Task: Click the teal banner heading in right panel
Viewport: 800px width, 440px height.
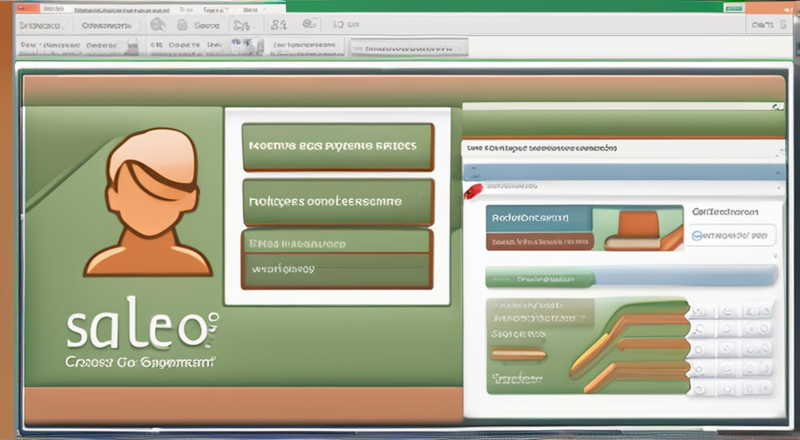Action: pyautogui.click(x=539, y=218)
